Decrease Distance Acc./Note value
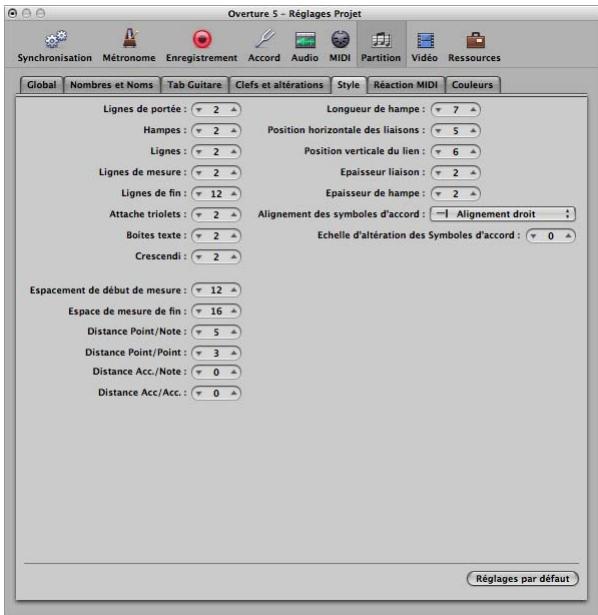The height and width of the screenshot is (615, 598). (199, 372)
